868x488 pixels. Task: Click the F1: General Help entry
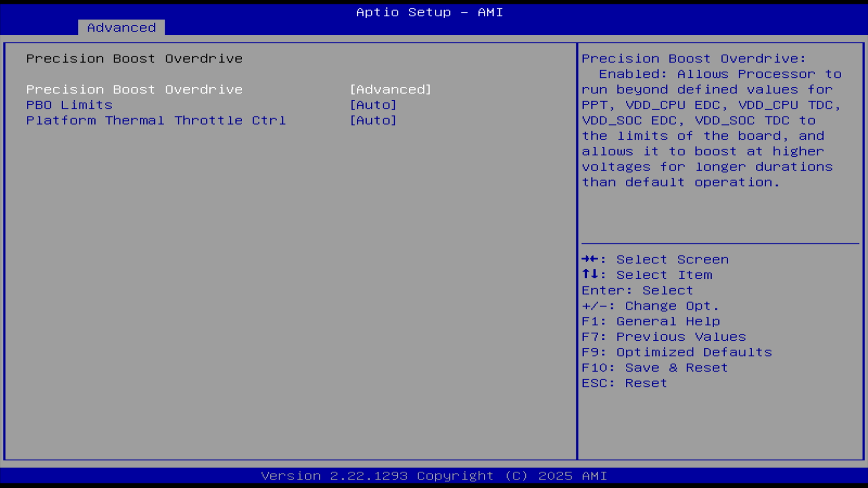(651, 321)
